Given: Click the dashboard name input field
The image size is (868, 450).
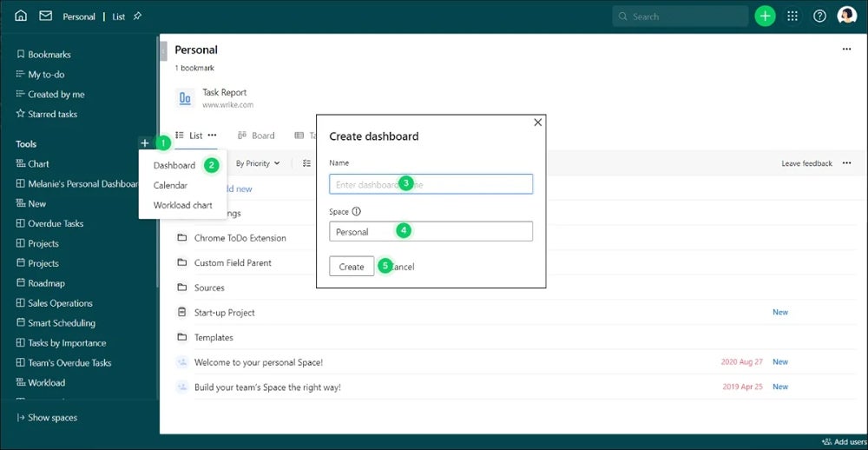Looking at the screenshot, I should [431, 184].
